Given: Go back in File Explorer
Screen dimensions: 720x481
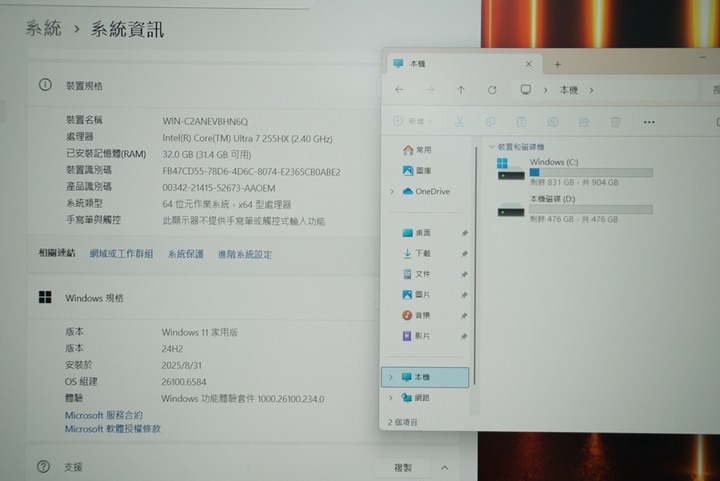Looking at the screenshot, I should [399, 90].
